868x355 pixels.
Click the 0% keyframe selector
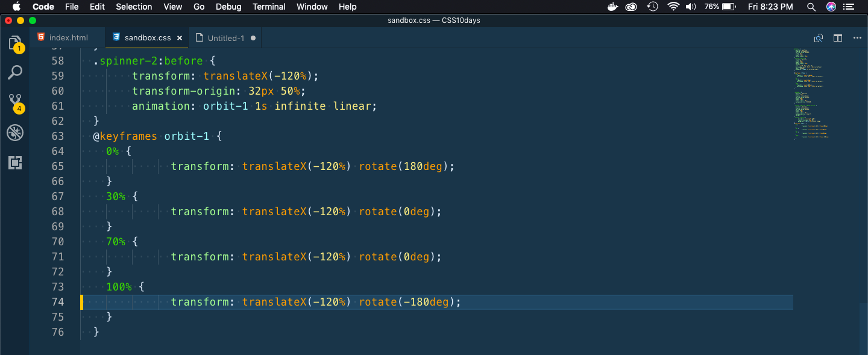click(x=113, y=151)
